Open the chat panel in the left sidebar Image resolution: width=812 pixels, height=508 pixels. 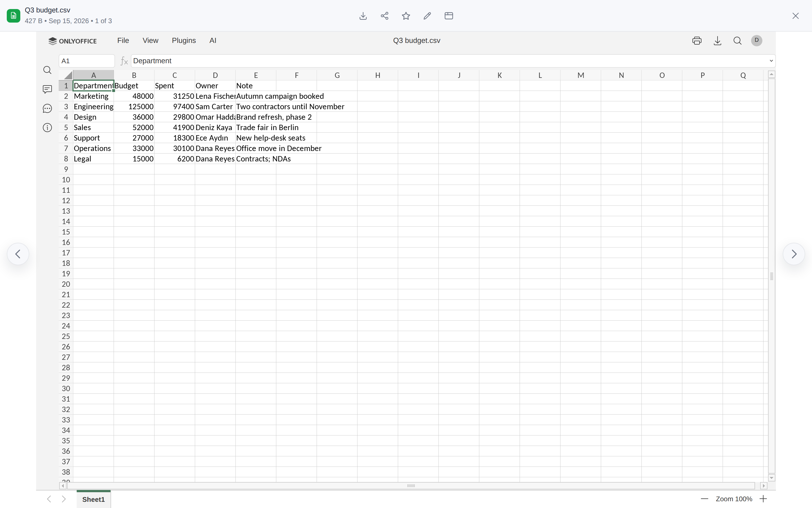(47, 109)
